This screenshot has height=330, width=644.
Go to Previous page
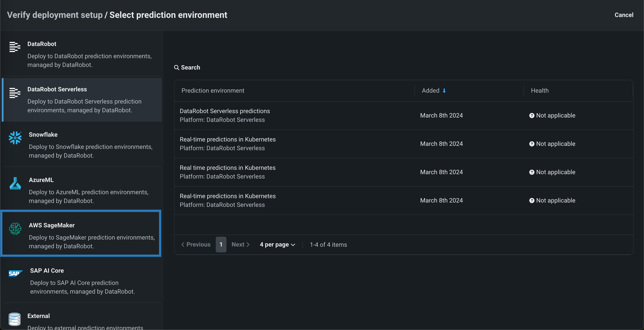tap(196, 245)
